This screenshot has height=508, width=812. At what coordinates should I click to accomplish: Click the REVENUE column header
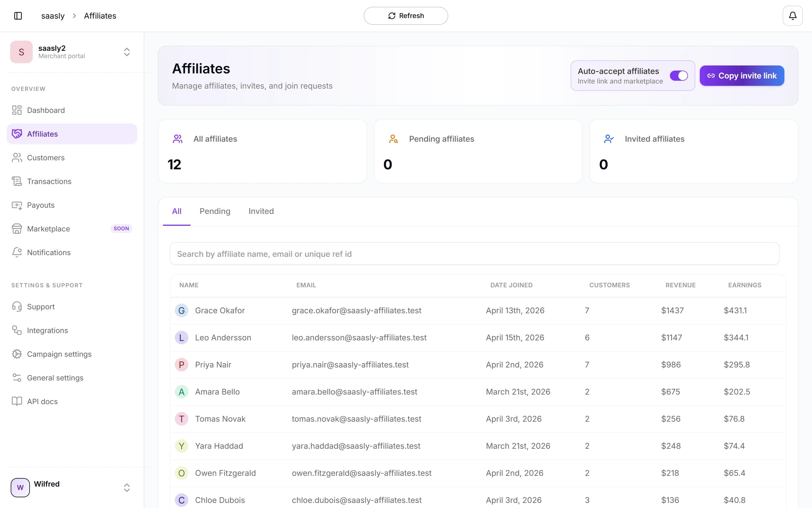680,285
